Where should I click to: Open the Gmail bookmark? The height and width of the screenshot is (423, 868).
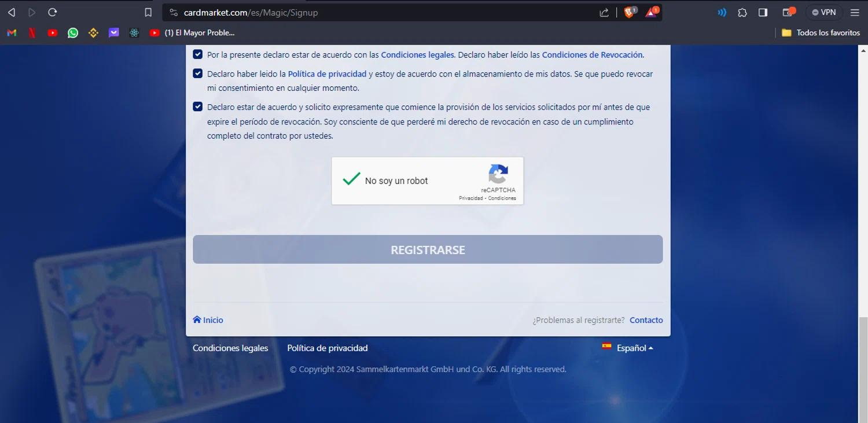pyautogui.click(x=12, y=33)
